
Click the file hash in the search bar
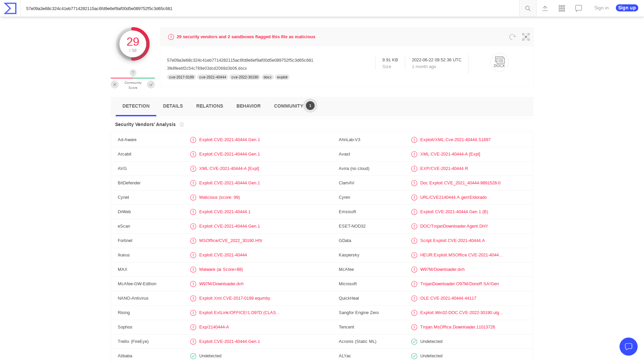tap(99, 8)
